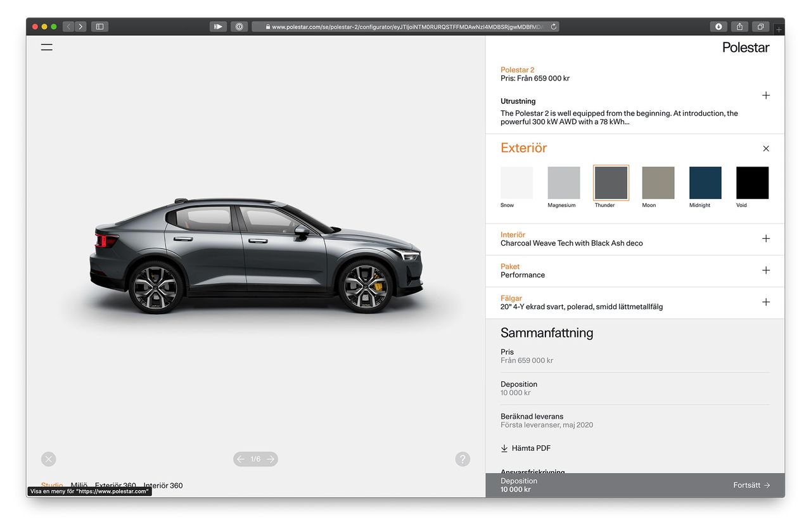Expand the Interiör section

[766, 239]
